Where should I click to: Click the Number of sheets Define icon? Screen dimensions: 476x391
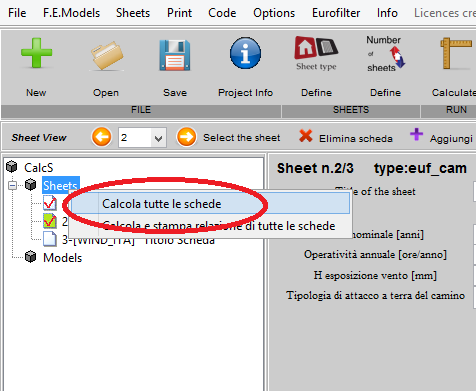coord(385,54)
